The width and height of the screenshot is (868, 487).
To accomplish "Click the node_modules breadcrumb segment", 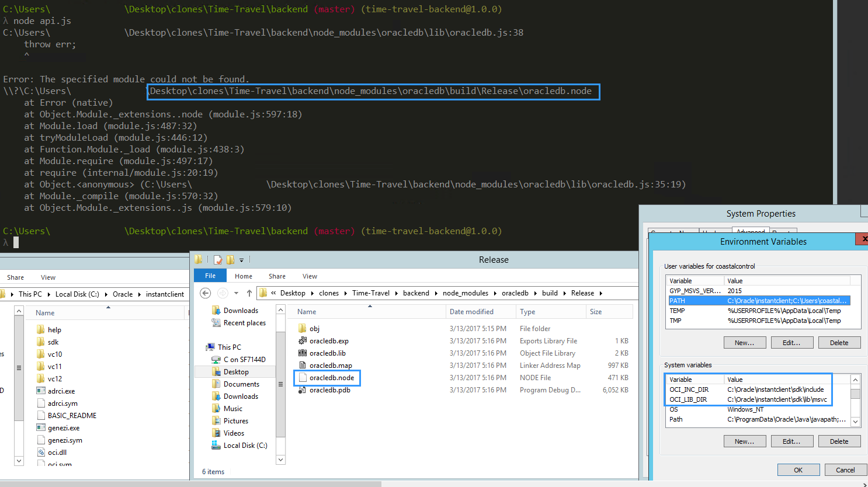I will 466,293.
